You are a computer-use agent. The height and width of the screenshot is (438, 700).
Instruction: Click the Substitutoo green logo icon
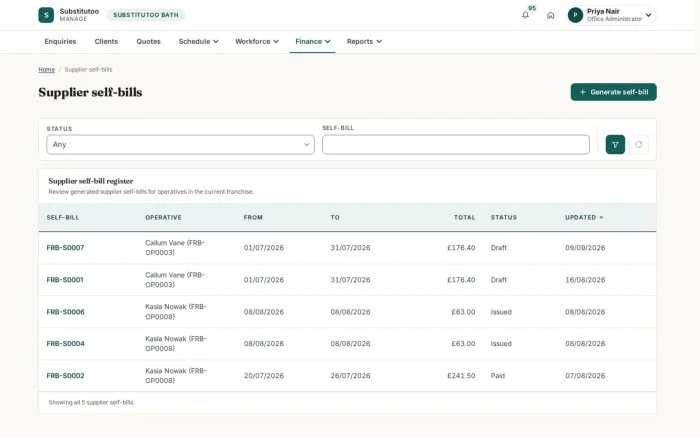coord(46,15)
